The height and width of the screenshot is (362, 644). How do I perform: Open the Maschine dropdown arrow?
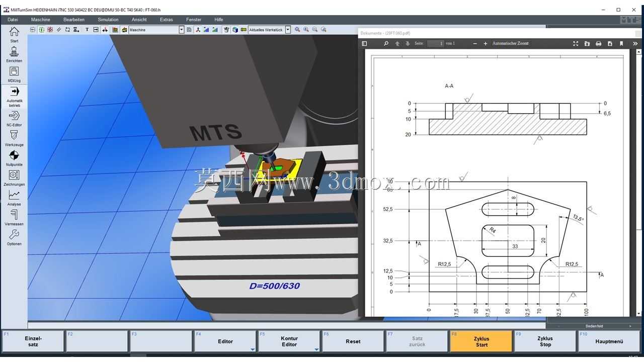coord(182,30)
